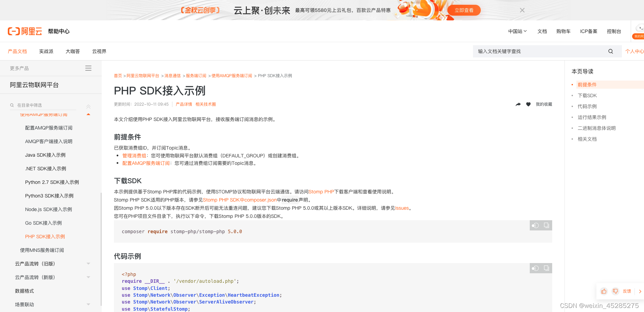Open AMQP客户端接入说明 in sidebar
This screenshot has width=644, height=312.
[49, 141]
